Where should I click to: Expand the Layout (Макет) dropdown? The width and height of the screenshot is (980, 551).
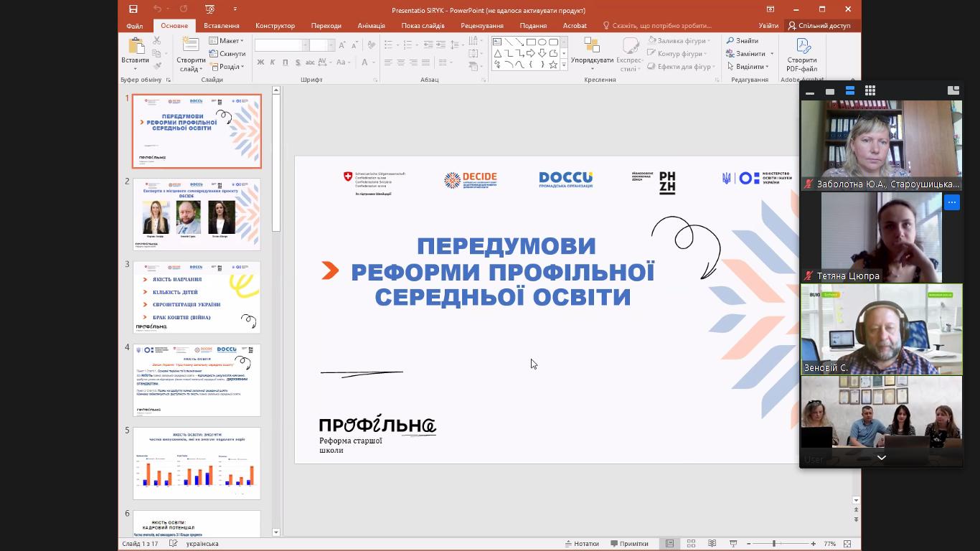coord(227,41)
